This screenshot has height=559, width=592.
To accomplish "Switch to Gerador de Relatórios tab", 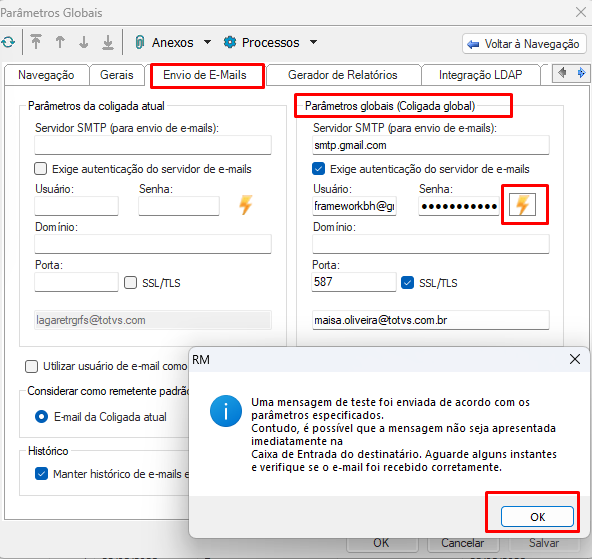I will pyautogui.click(x=343, y=75).
